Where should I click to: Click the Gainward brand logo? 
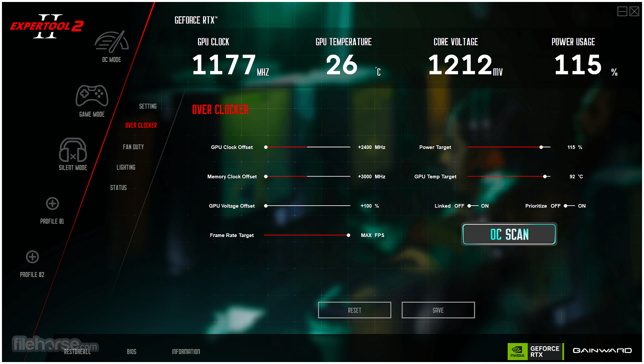tap(602, 351)
